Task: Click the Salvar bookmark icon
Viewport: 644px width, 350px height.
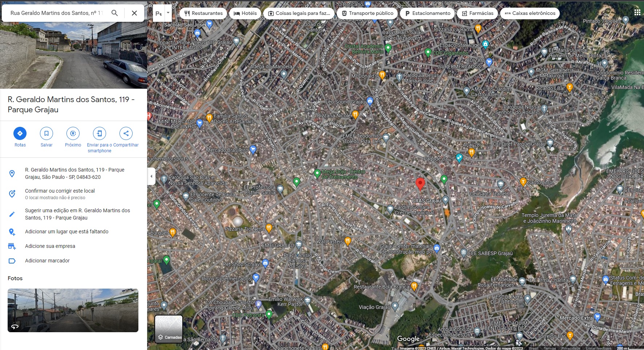Action: pyautogui.click(x=46, y=133)
